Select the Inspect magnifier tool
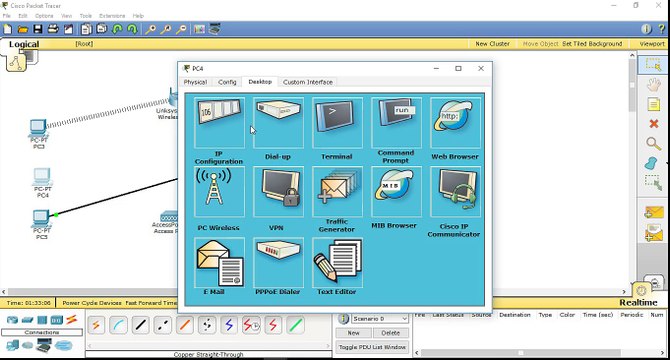 point(653,143)
